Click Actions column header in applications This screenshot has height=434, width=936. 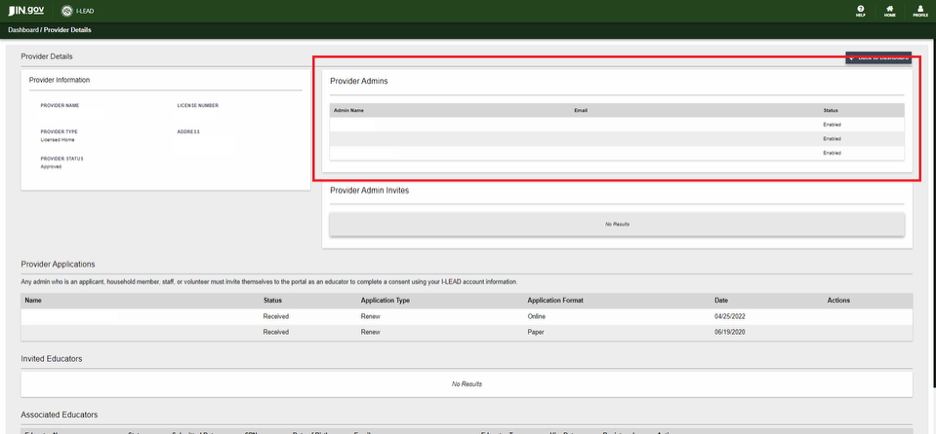(838, 300)
